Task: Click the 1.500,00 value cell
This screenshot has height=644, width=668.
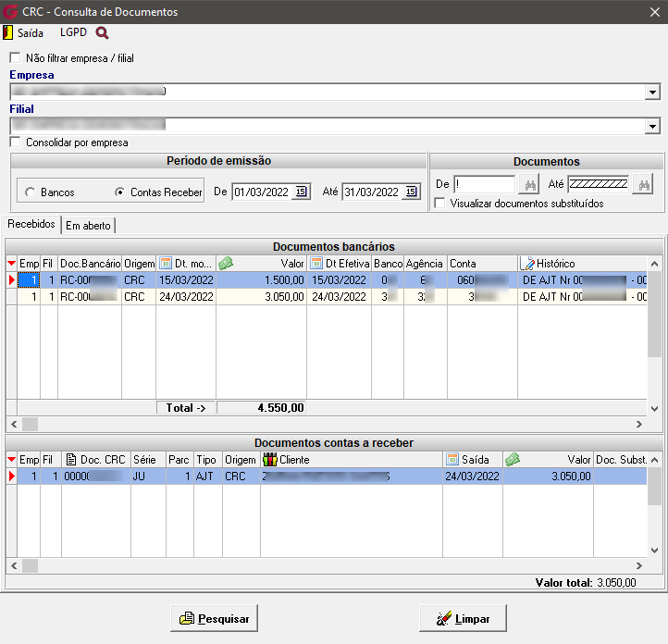Action: click(261, 279)
